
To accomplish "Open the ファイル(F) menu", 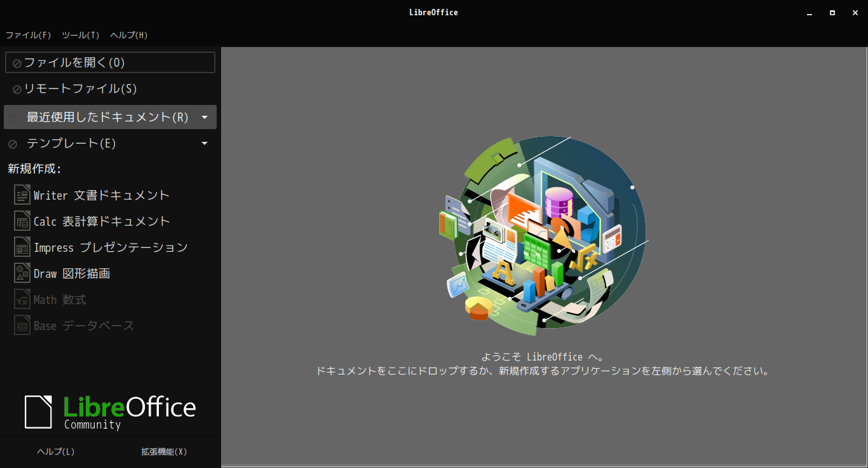I will click(28, 35).
